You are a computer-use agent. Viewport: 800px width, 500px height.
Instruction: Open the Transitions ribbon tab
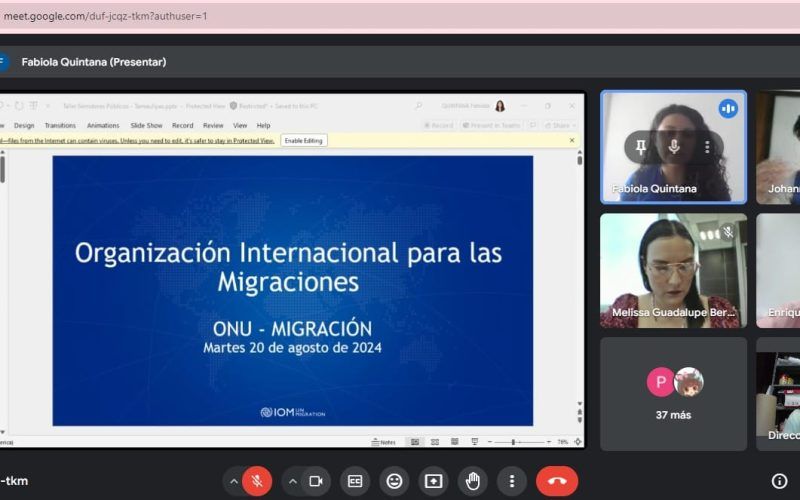[60, 126]
